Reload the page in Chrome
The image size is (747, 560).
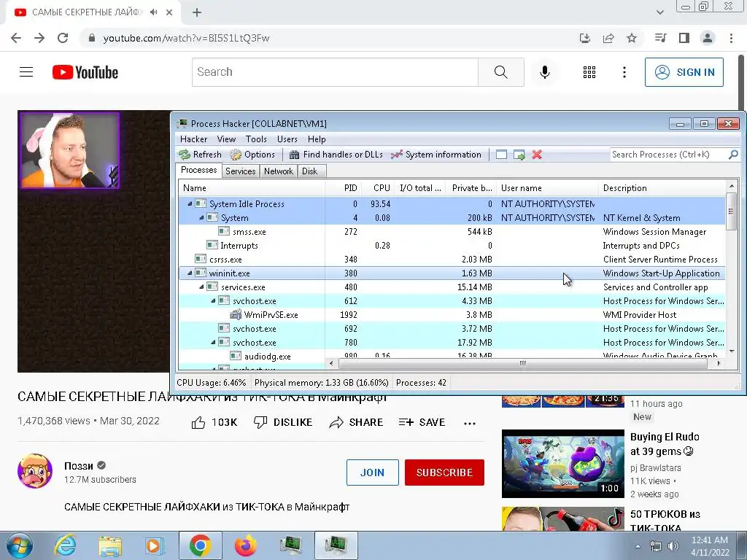coord(63,38)
